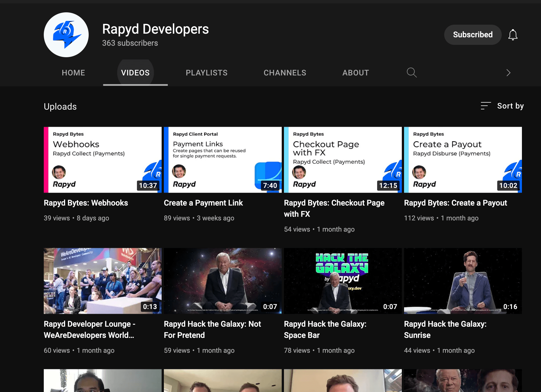
Task: Open the Rapyd Bytes: Webhooks video title
Action: (86, 203)
